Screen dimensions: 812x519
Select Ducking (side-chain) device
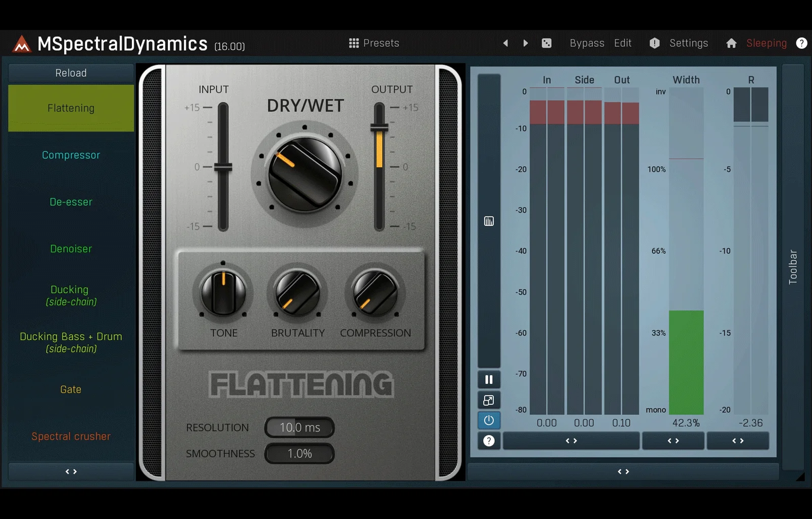[71, 296]
